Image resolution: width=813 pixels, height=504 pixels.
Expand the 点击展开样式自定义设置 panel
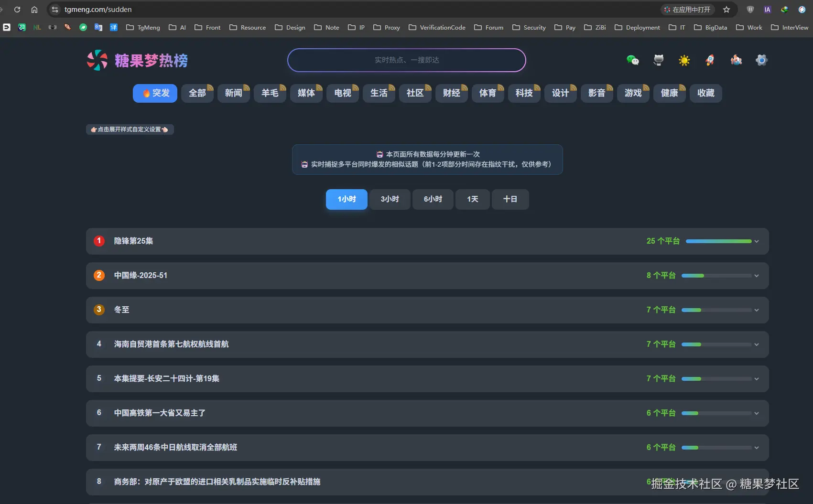130,129
